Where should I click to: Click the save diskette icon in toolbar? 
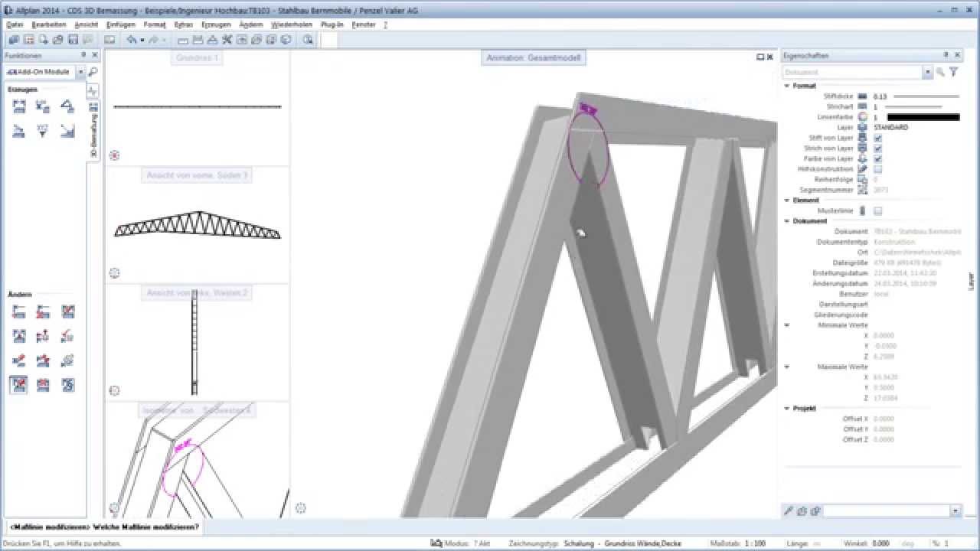click(73, 40)
